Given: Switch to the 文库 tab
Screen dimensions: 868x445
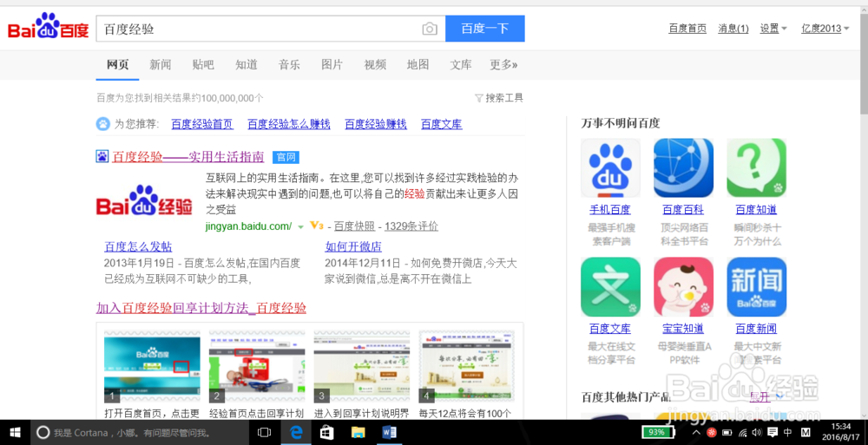Looking at the screenshot, I should tap(461, 65).
